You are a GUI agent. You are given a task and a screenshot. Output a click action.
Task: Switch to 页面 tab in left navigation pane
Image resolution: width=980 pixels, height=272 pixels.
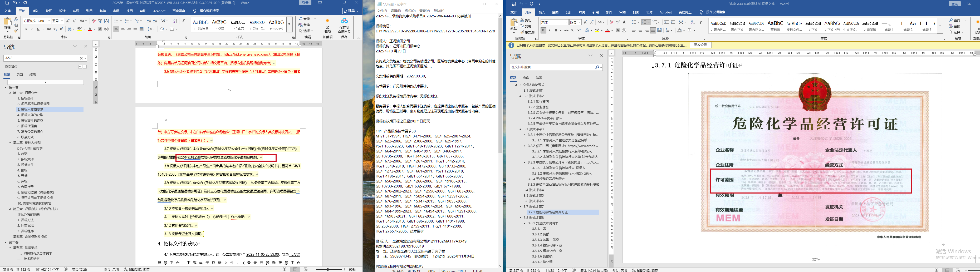20,74
